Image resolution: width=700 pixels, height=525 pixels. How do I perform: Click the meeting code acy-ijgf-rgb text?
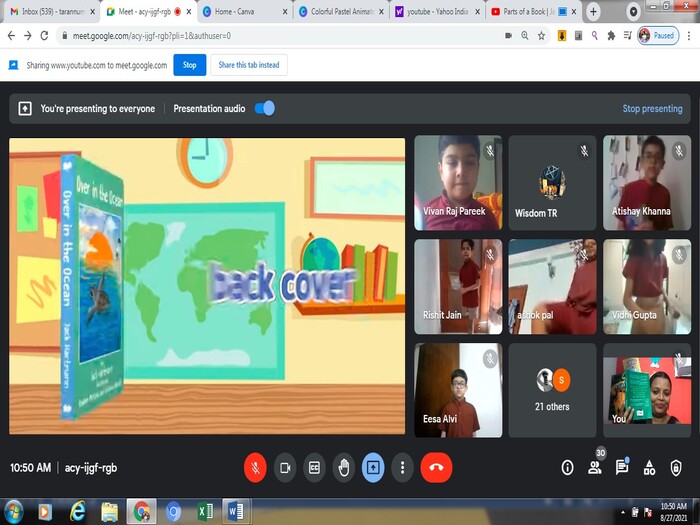point(91,467)
